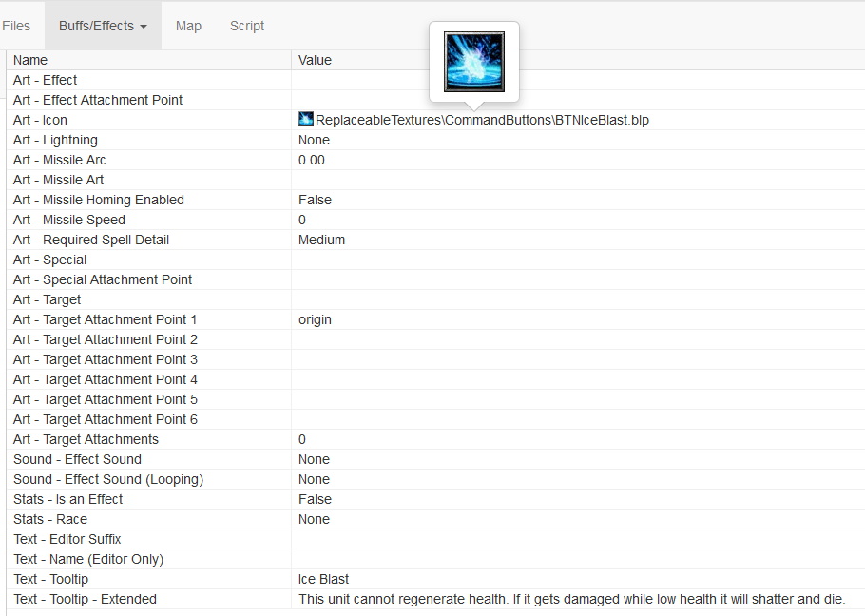Click Text - Tooltip - Extended property name
The width and height of the screenshot is (865, 616).
[85, 599]
